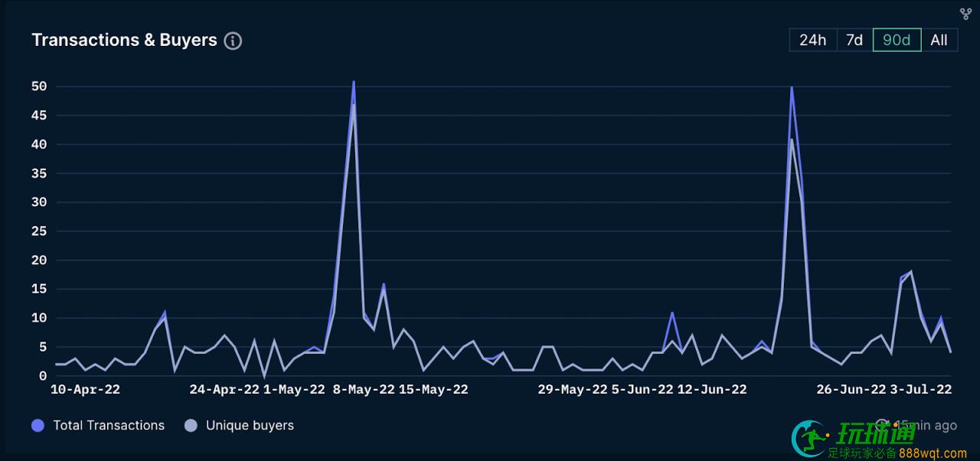
Task: Click the 25 value on the y-axis
Action: (x=39, y=231)
